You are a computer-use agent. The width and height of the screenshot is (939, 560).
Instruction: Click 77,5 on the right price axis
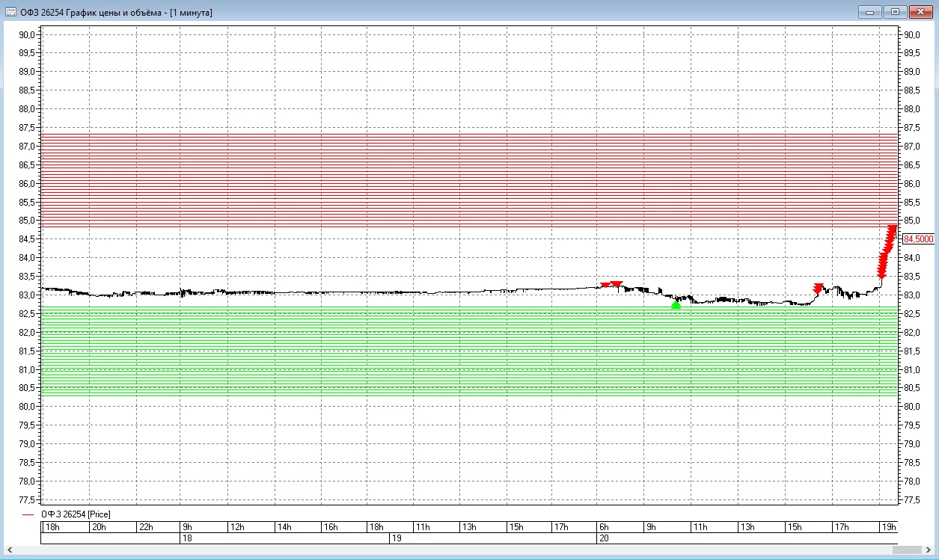pyautogui.click(x=912, y=499)
